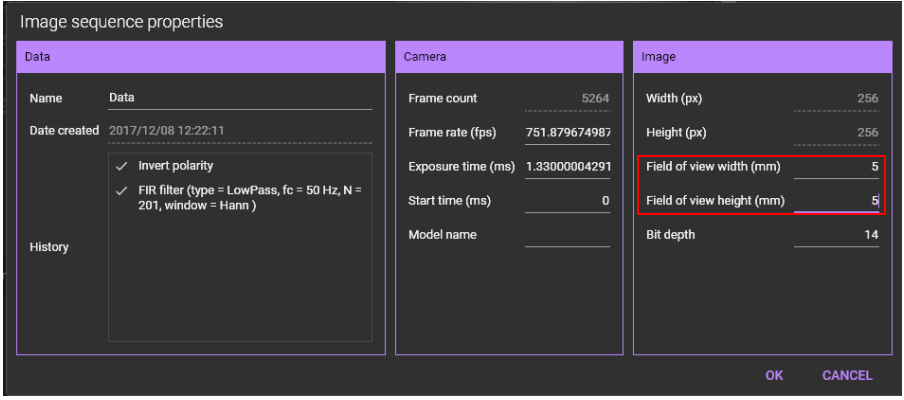
Task: Cancel the image sequence properties dialog
Action: (x=847, y=376)
